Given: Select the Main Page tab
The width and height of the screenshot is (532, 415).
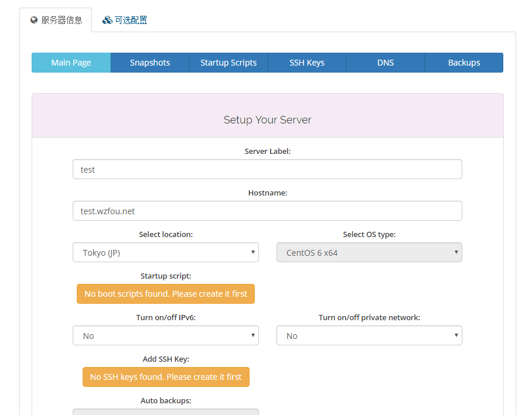Looking at the screenshot, I should click(71, 63).
